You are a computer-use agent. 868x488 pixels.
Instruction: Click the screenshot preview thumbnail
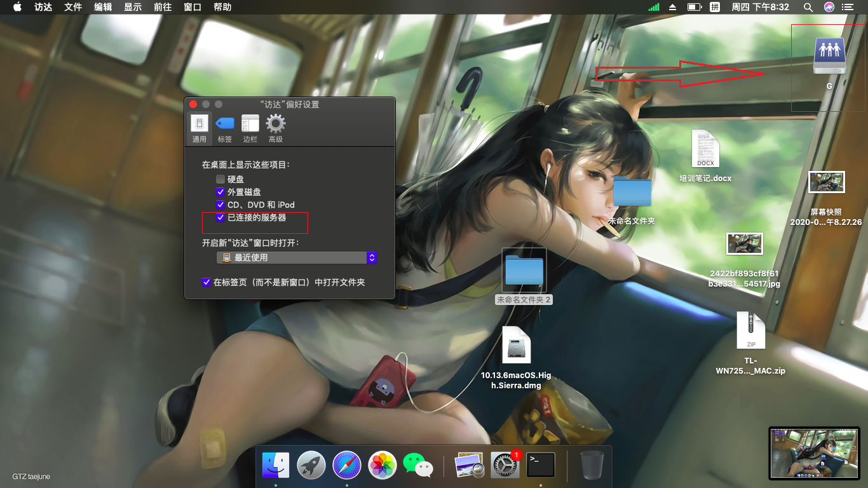coord(813,452)
